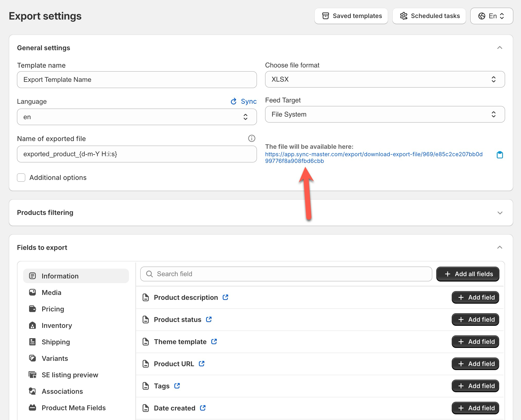The image size is (521, 420).
Task: Select the SE listing preview category
Action: point(76,375)
